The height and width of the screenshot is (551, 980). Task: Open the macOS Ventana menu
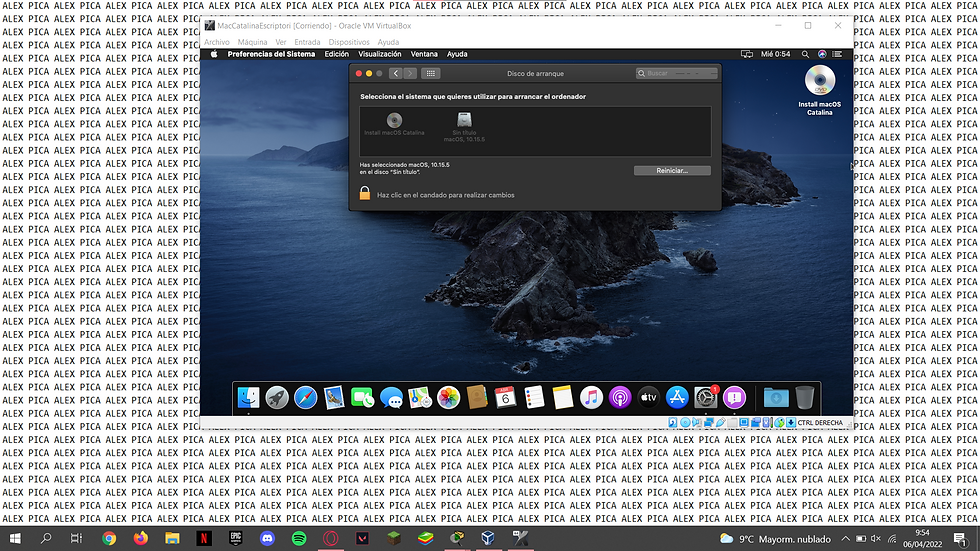pyautogui.click(x=424, y=54)
